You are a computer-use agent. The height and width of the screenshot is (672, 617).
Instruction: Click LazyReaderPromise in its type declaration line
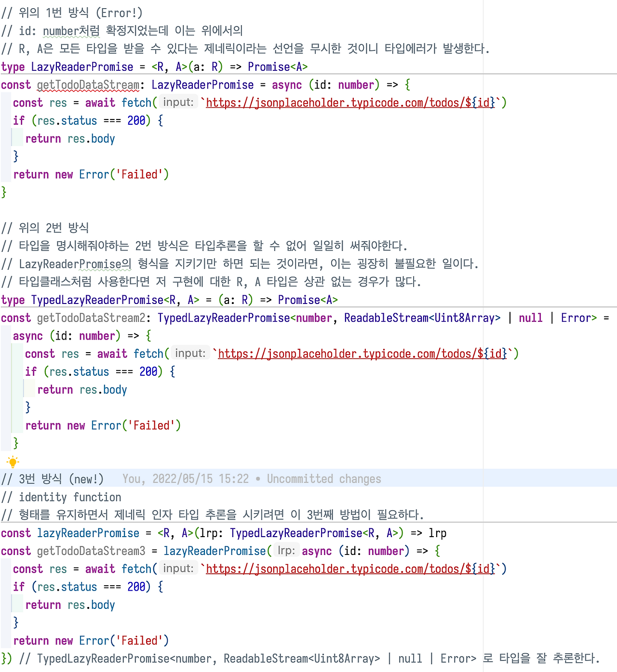coord(82,67)
